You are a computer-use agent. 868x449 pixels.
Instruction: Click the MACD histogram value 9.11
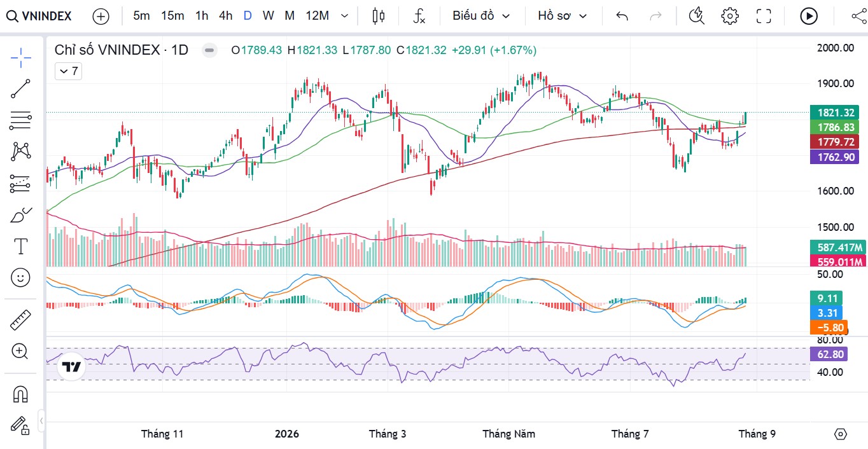coord(826,298)
